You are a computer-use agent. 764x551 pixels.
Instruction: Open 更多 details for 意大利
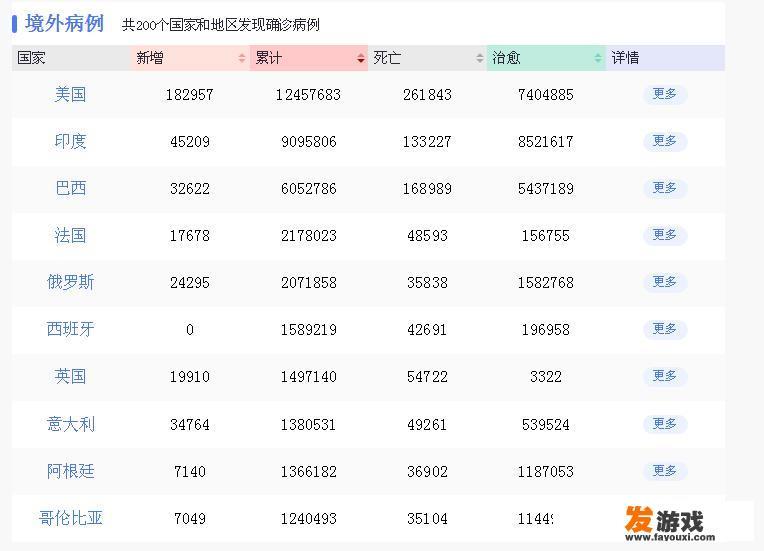pos(665,424)
